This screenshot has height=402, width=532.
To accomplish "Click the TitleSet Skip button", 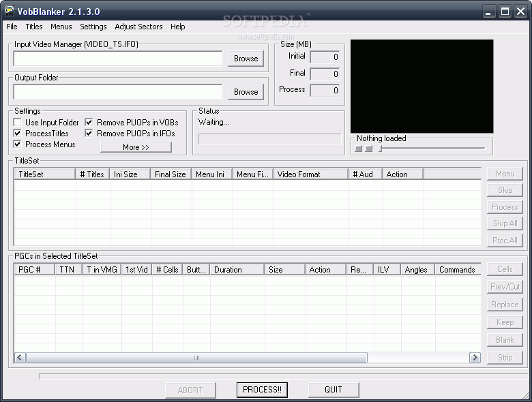I will pos(505,190).
